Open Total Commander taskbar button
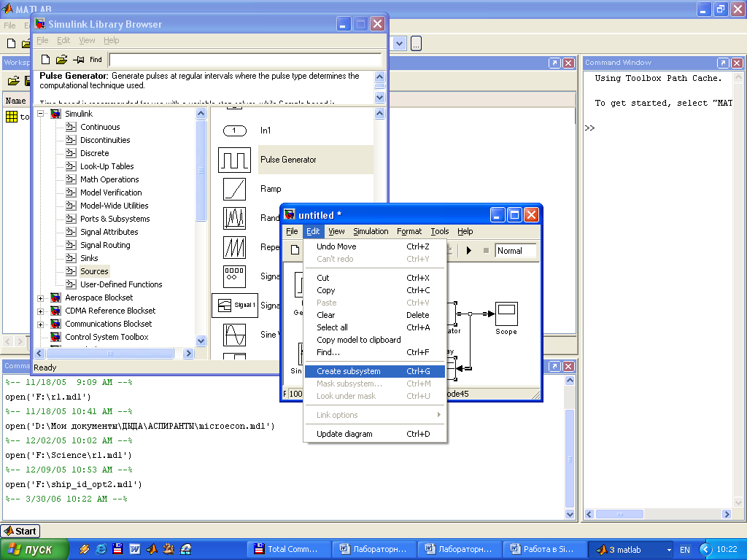The image size is (747, 560). click(289, 549)
